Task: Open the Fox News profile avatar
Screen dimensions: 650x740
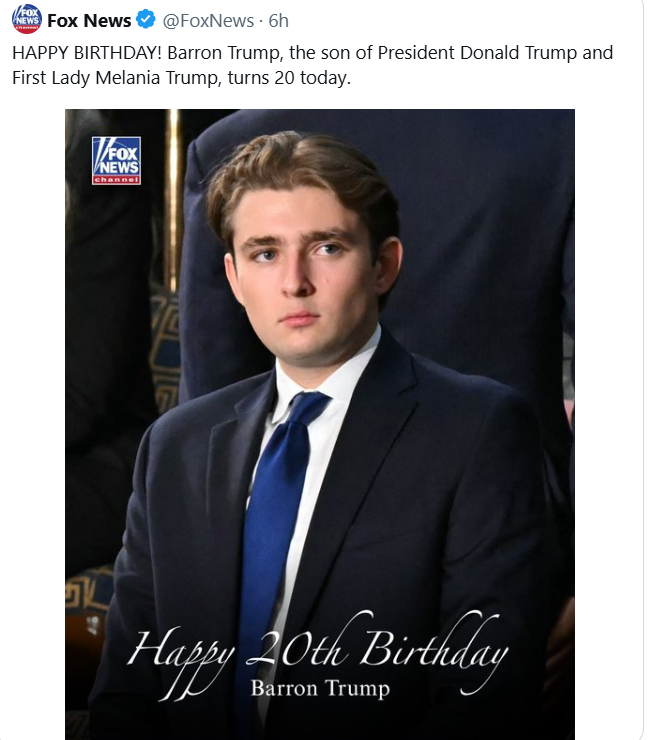Action: [x=27, y=20]
